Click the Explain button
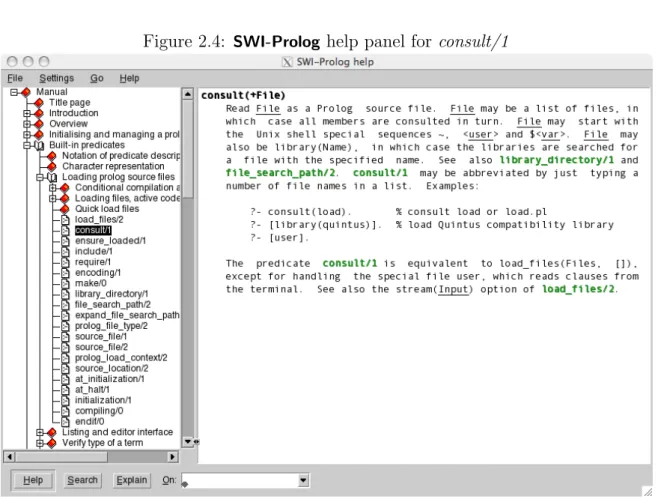The image size is (664, 499). [132, 480]
